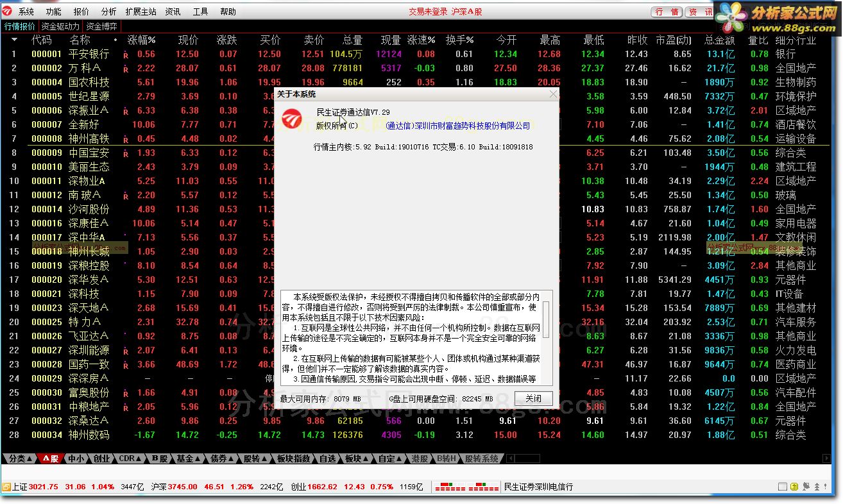Switch to 资金博弈 tab
The image size is (843, 504).
coord(101,26)
